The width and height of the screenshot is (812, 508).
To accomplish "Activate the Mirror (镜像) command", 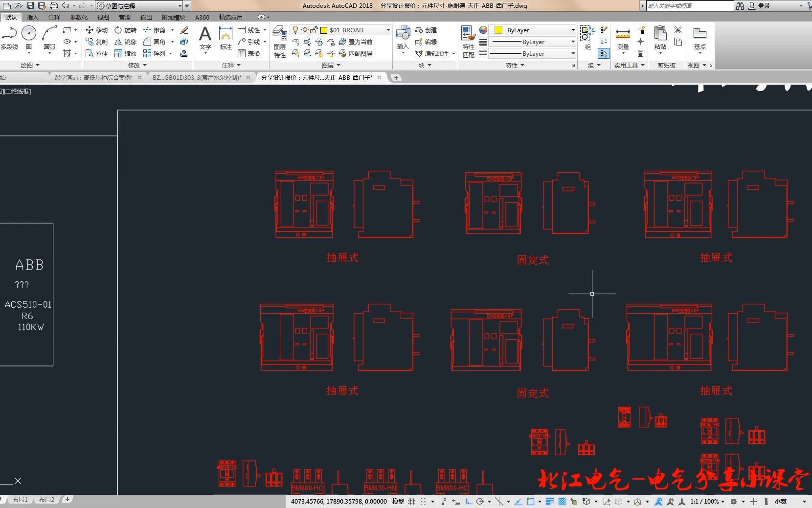I will pyautogui.click(x=125, y=42).
